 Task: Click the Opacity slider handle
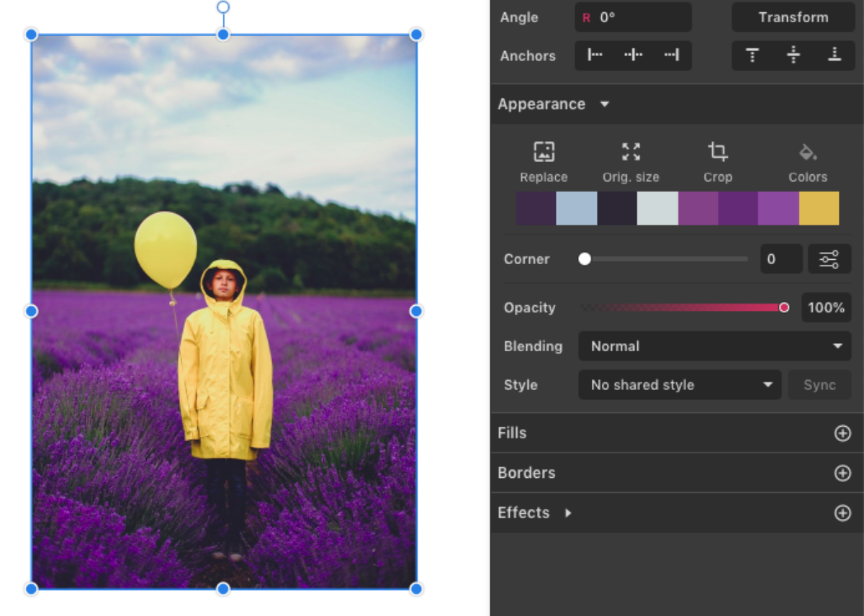[x=784, y=307]
